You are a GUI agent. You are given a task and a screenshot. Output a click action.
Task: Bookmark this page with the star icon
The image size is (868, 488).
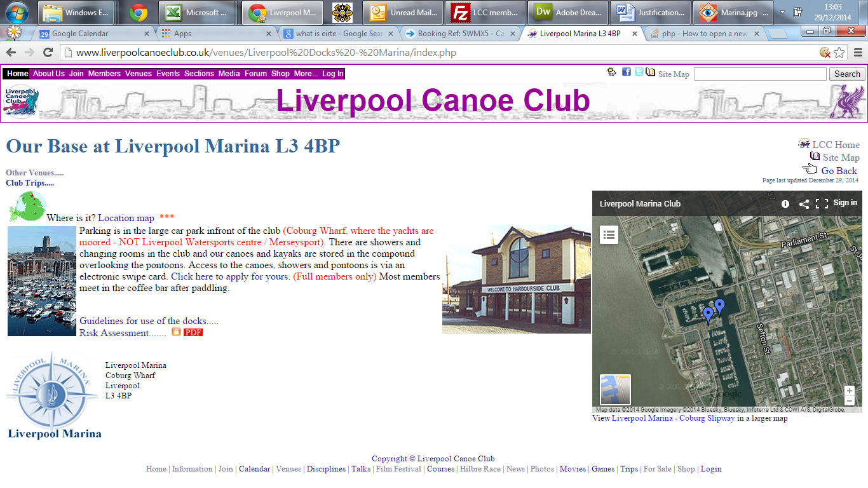click(x=839, y=53)
